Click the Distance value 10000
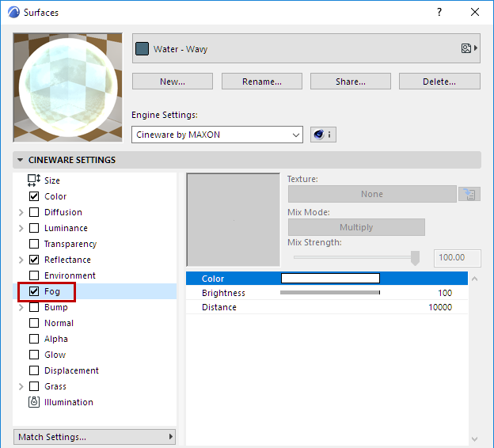 [440, 307]
